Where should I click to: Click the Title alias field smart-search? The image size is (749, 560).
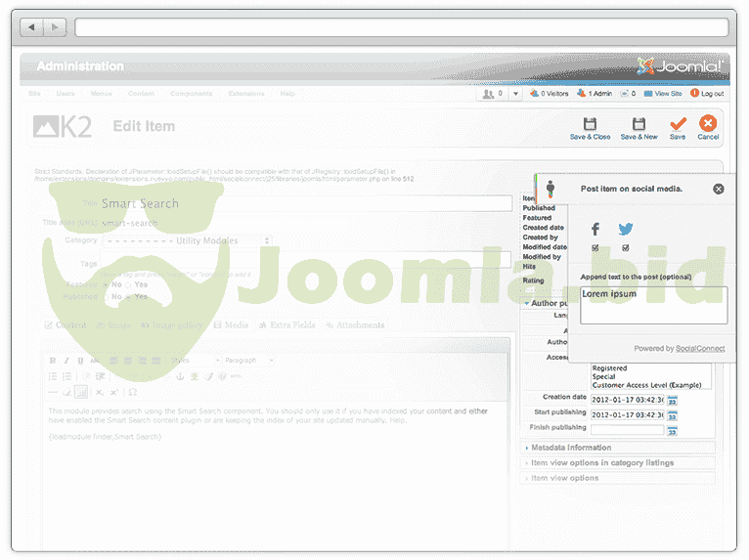pos(130,223)
